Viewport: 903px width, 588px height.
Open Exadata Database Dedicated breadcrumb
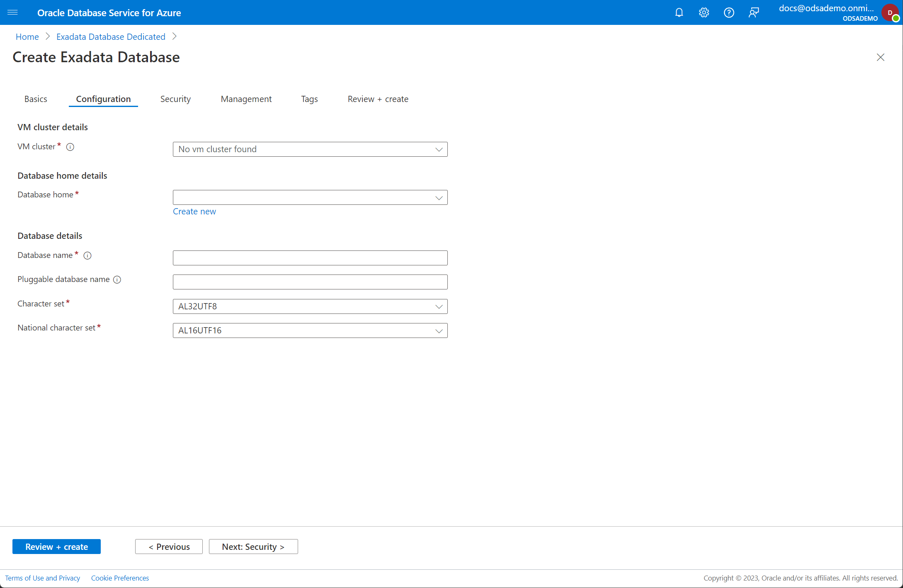coord(111,37)
